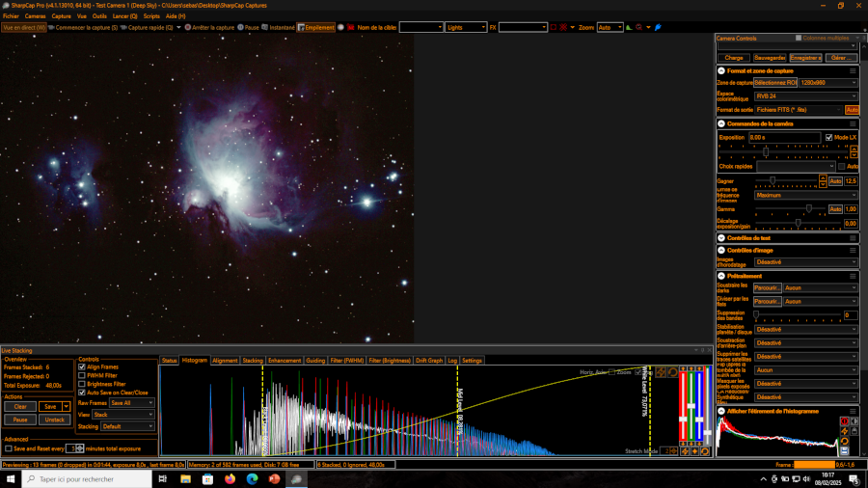Switch to the Alignment tab
Viewport: 868px width, 488px height.
(x=225, y=361)
